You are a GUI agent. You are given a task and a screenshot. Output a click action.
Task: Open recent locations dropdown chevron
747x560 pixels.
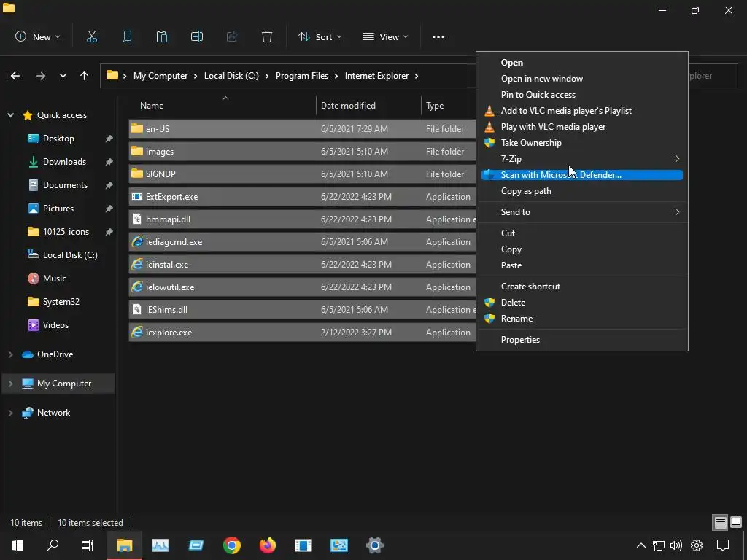[63, 76]
